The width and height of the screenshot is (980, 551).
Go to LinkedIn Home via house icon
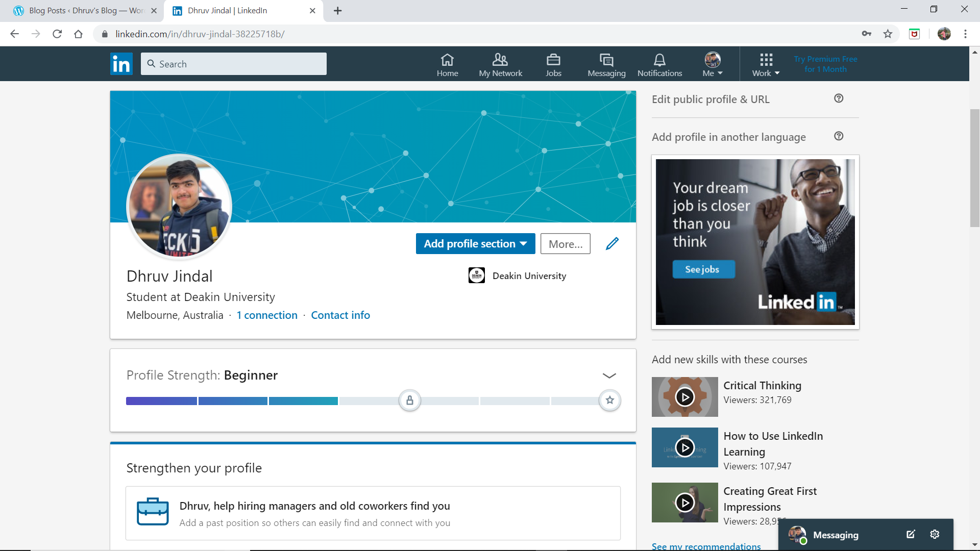[447, 64]
